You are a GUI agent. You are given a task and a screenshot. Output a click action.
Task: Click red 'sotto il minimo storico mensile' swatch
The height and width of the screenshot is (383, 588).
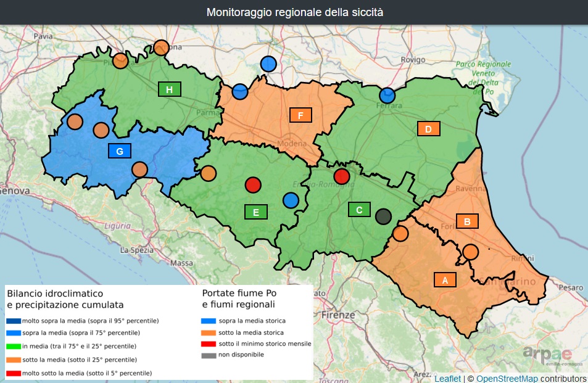pyautogui.click(x=210, y=344)
